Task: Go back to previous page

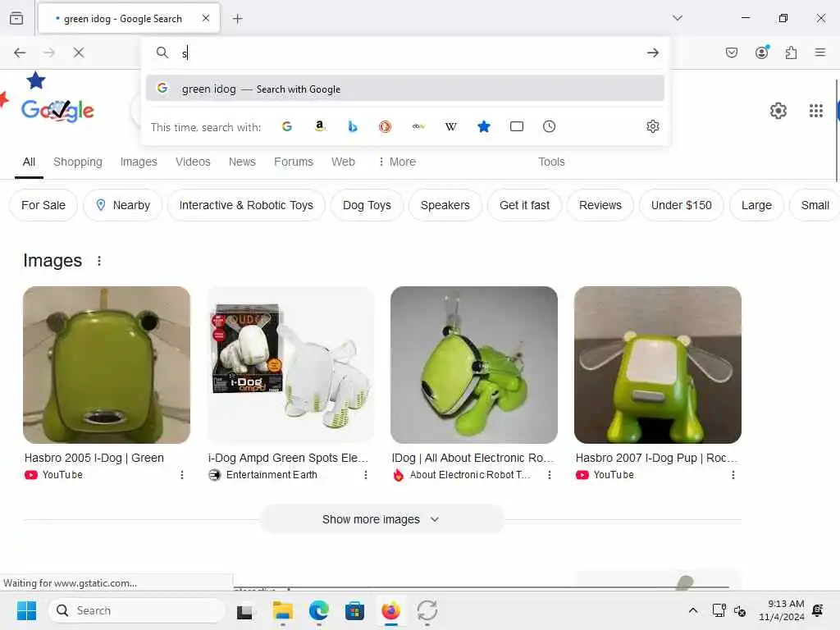Action: point(20,52)
